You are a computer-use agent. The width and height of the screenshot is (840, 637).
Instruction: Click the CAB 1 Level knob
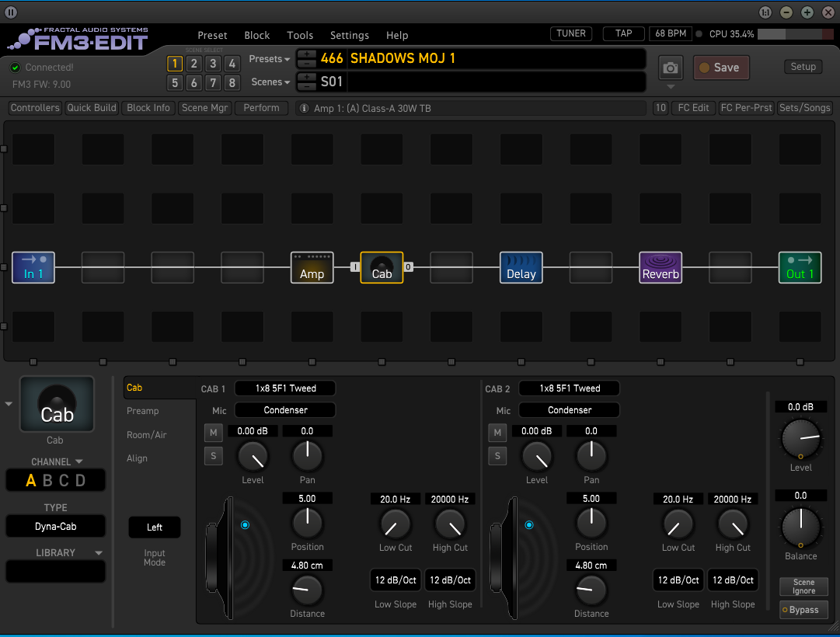pyautogui.click(x=253, y=456)
